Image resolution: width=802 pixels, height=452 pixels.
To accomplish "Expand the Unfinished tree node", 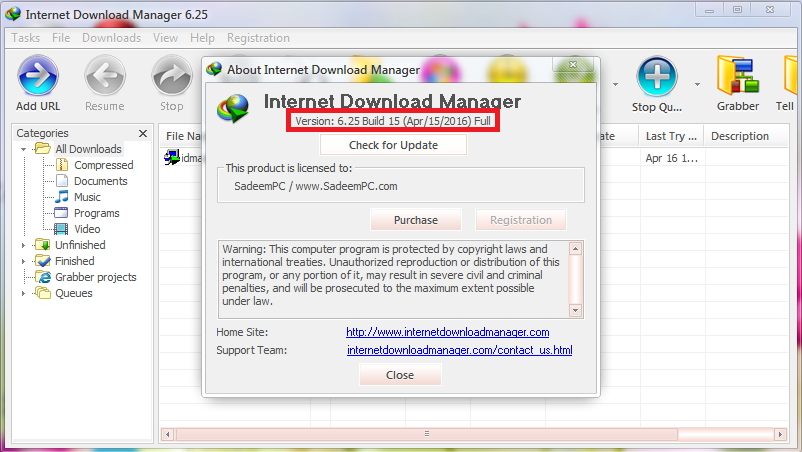I will (23, 245).
